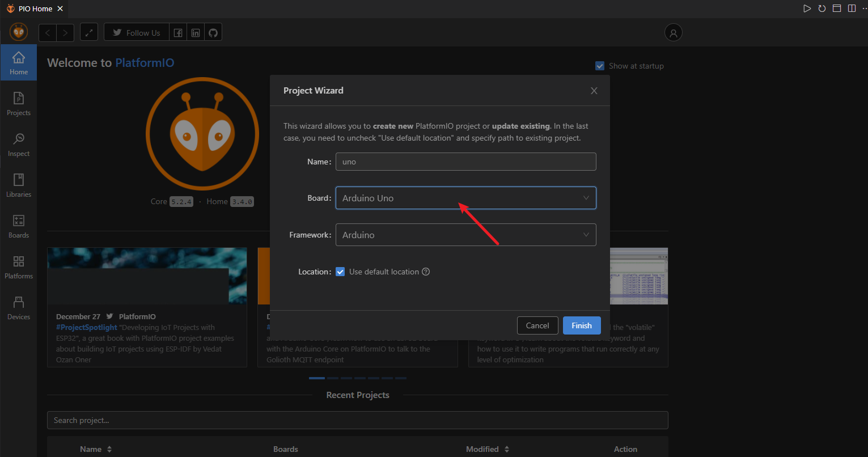
Task: Open the LinkedIn link icon
Action: [x=196, y=32]
